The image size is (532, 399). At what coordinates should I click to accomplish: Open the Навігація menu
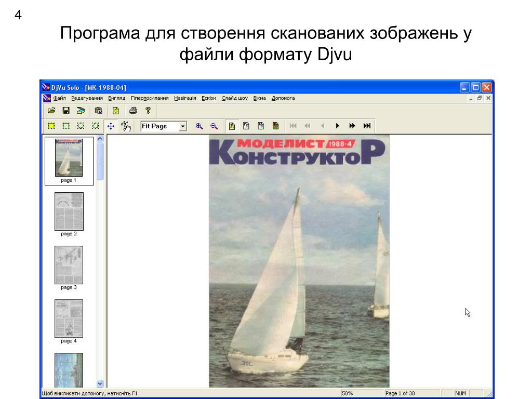185,98
